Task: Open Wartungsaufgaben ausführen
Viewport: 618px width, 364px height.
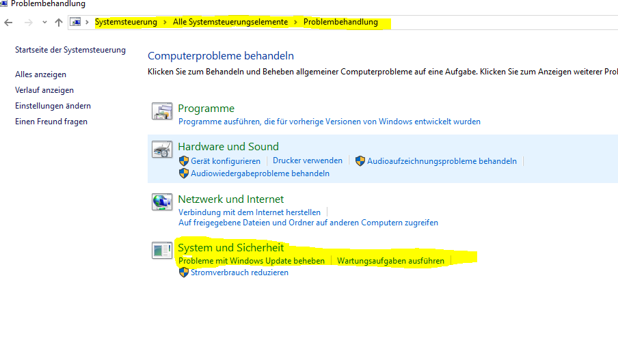Action: (x=390, y=261)
